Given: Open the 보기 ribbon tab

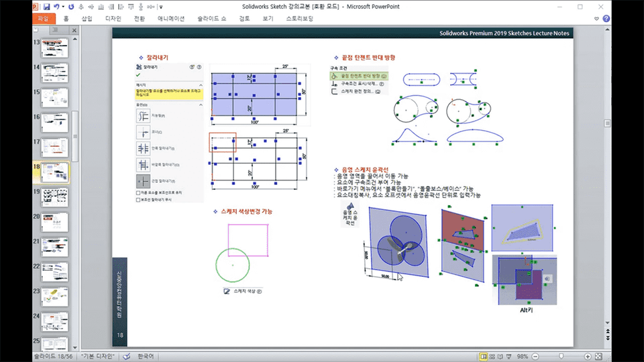Looking at the screenshot, I should click(268, 19).
